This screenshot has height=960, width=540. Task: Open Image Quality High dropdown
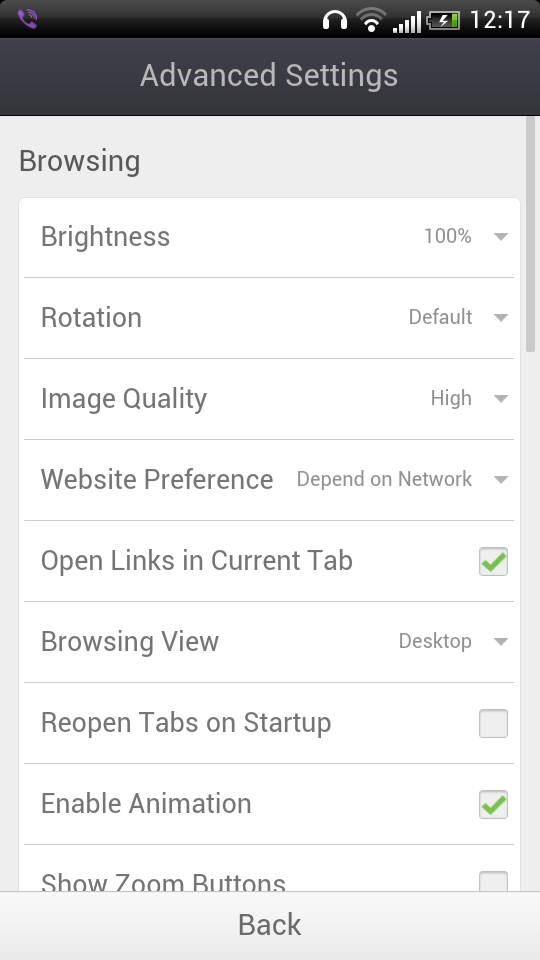point(469,399)
